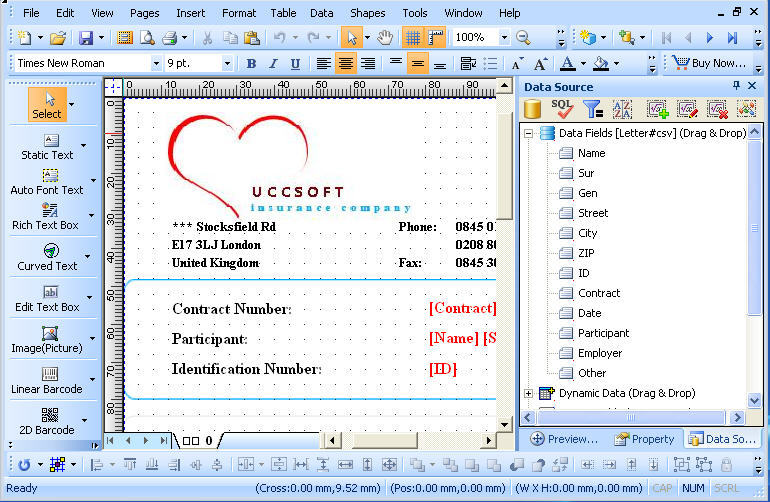Go to the next record with blue arrow
This screenshot has height=502, width=770.
pos(710,37)
